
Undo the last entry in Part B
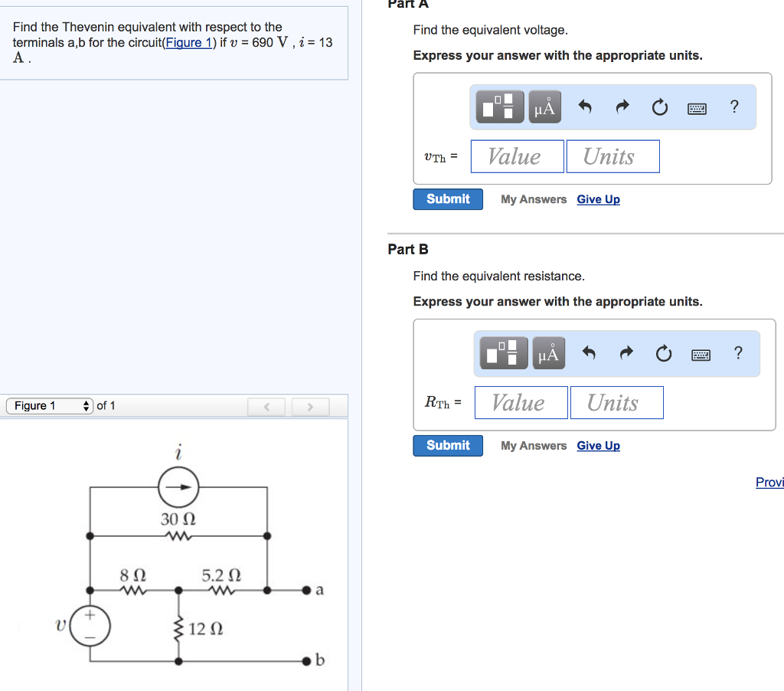tap(587, 353)
